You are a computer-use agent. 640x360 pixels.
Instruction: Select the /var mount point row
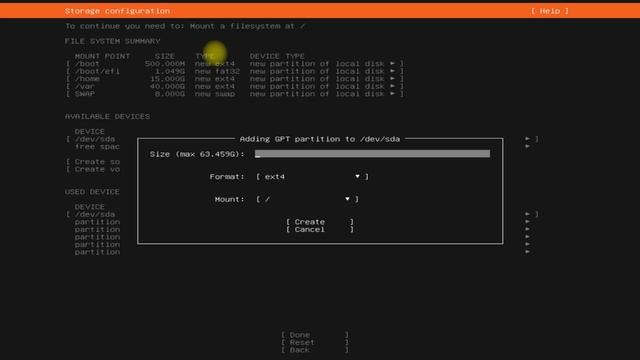[x=235, y=86]
